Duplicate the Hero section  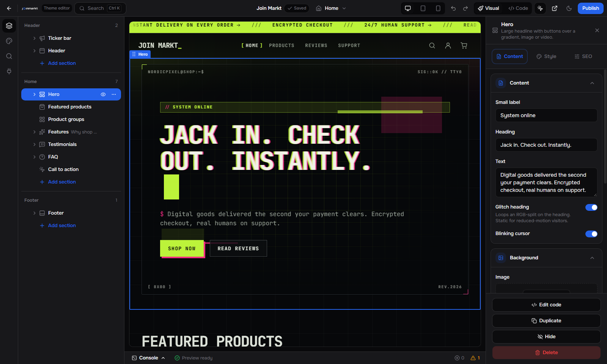coord(546,321)
